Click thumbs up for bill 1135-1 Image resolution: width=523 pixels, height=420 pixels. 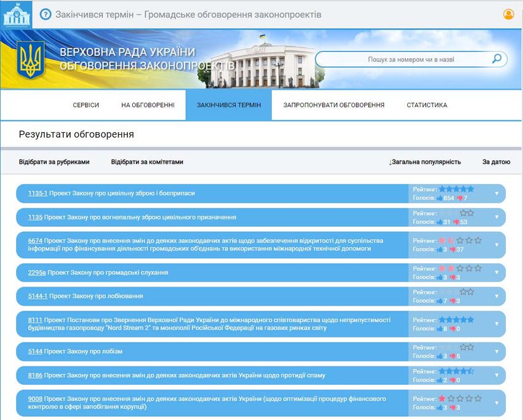(x=439, y=198)
